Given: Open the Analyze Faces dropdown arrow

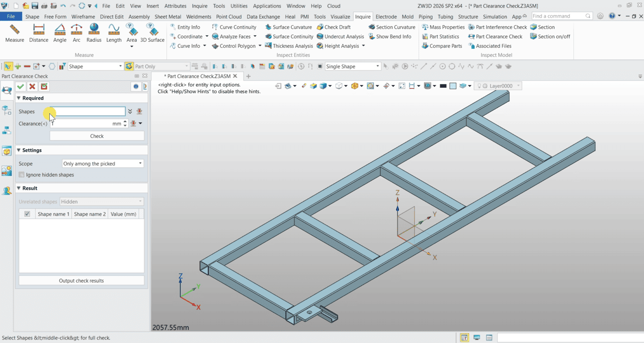Looking at the screenshot, I should coord(255,36).
